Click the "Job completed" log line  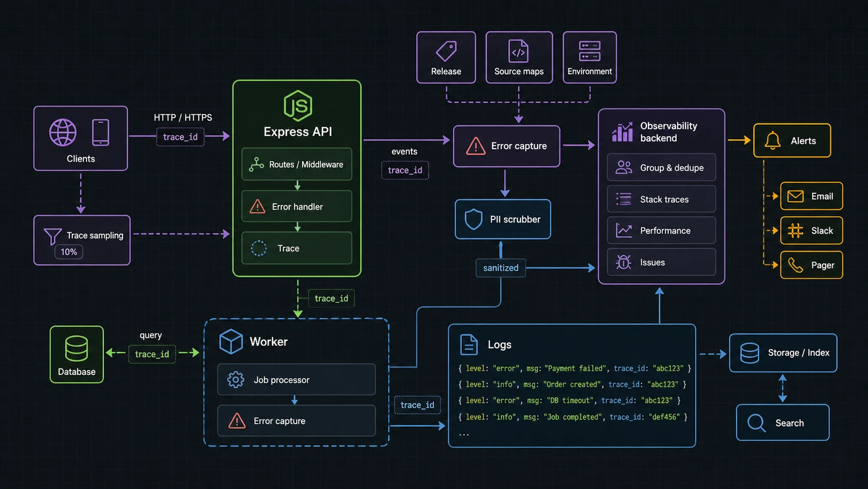[x=573, y=417]
